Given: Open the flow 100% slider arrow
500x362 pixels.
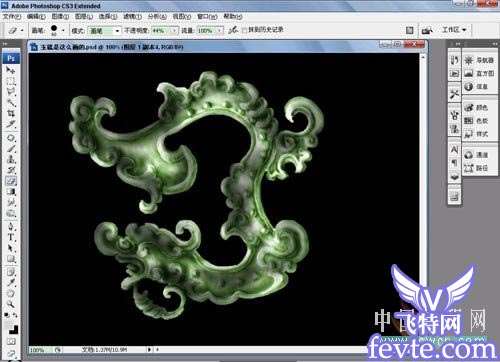Looking at the screenshot, I should (x=220, y=31).
